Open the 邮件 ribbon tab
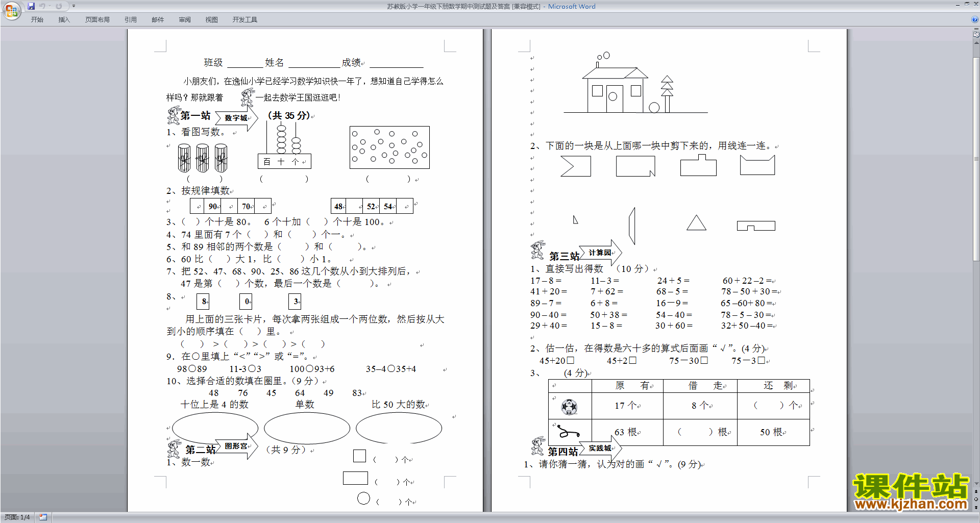The height and width of the screenshot is (523, 980). (x=158, y=20)
